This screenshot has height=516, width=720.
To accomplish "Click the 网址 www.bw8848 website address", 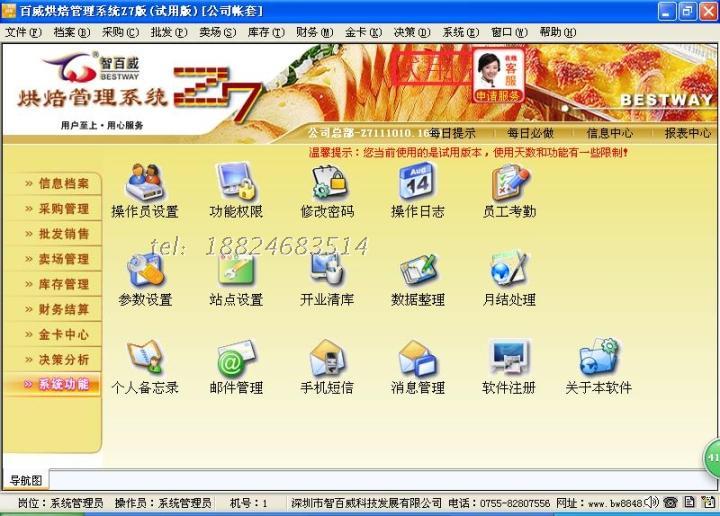I will click(599, 503).
